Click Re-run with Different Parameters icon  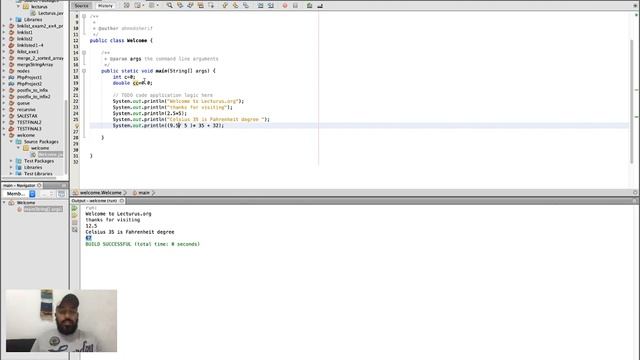coord(75,216)
